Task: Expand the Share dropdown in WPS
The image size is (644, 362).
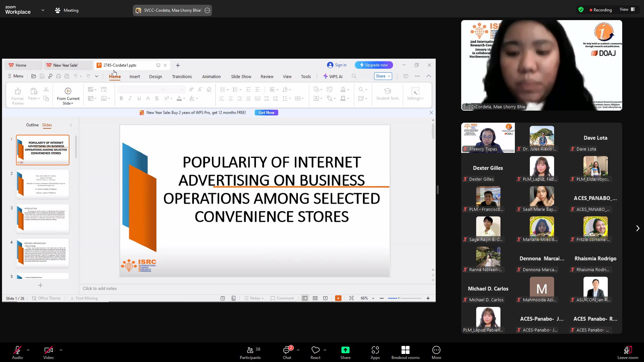Action: pos(389,76)
